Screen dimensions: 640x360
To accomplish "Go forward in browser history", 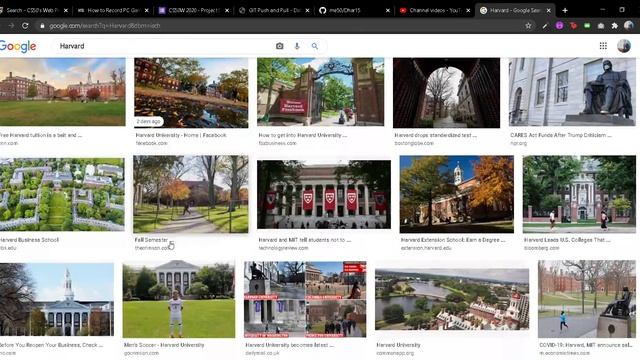I will (x=11, y=26).
